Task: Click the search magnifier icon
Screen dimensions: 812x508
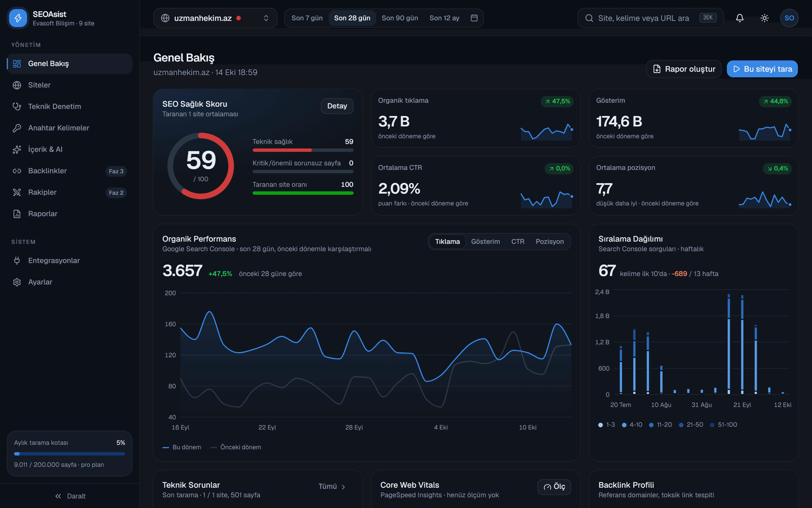Action: pyautogui.click(x=589, y=18)
